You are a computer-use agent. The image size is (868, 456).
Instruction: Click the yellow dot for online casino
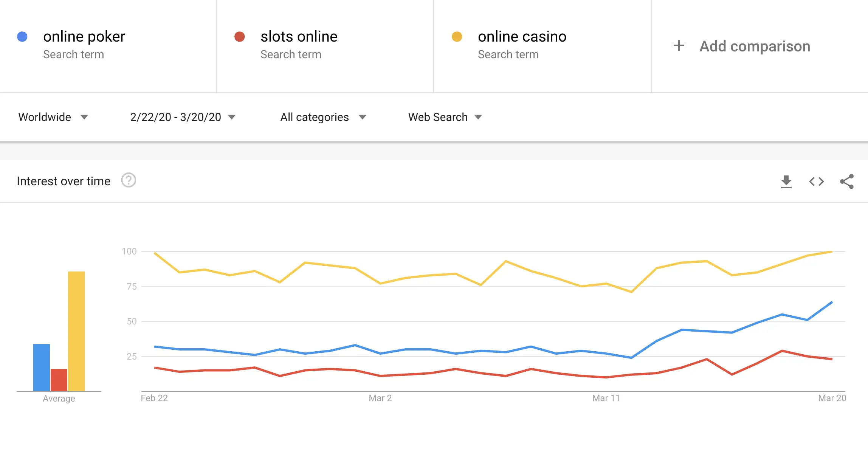pyautogui.click(x=457, y=37)
